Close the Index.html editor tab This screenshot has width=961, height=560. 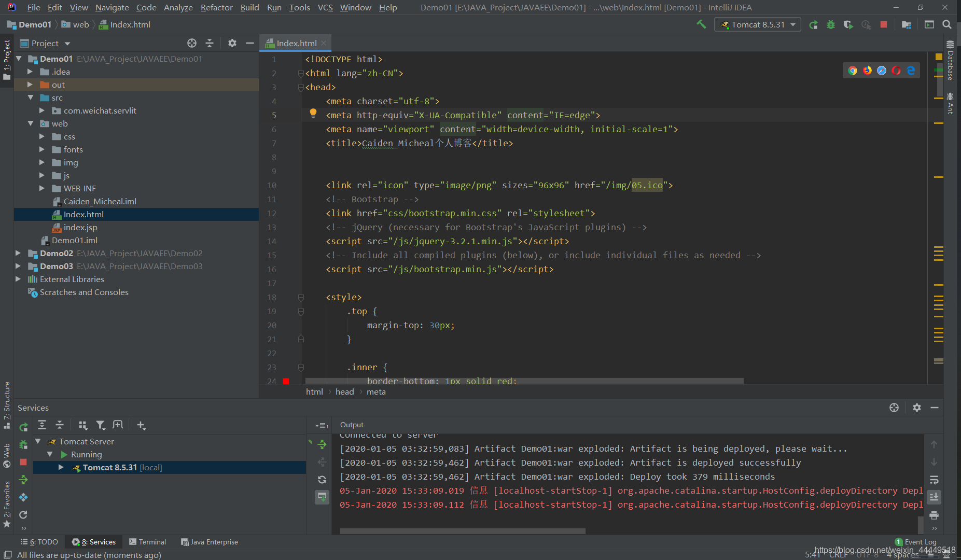point(324,43)
